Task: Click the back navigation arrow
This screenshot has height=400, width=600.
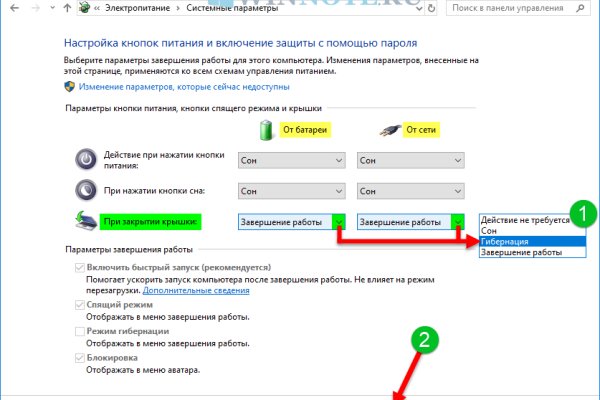Action: (14, 9)
